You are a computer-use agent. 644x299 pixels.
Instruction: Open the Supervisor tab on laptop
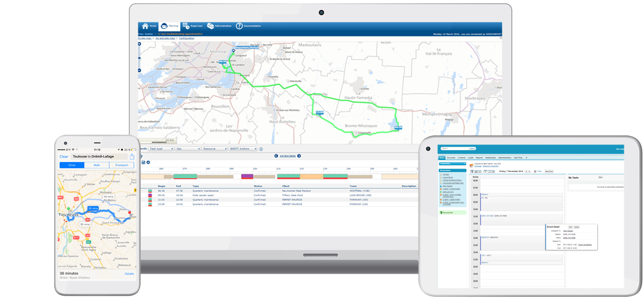point(192,26)
